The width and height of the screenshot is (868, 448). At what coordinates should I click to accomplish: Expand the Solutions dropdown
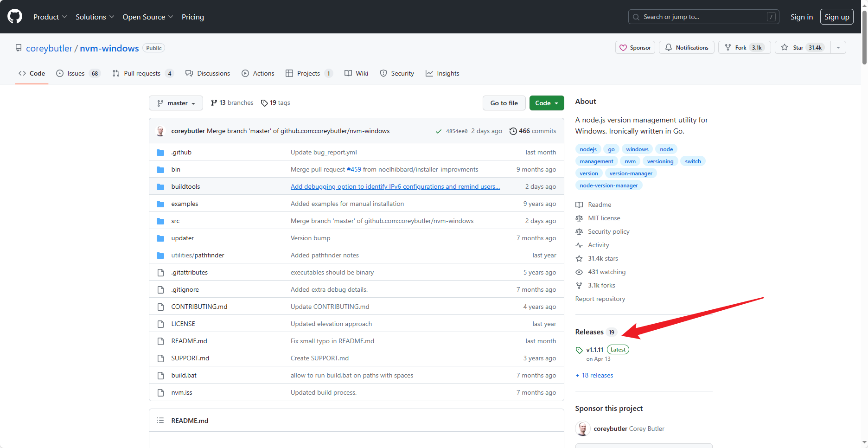coord(95,17)
